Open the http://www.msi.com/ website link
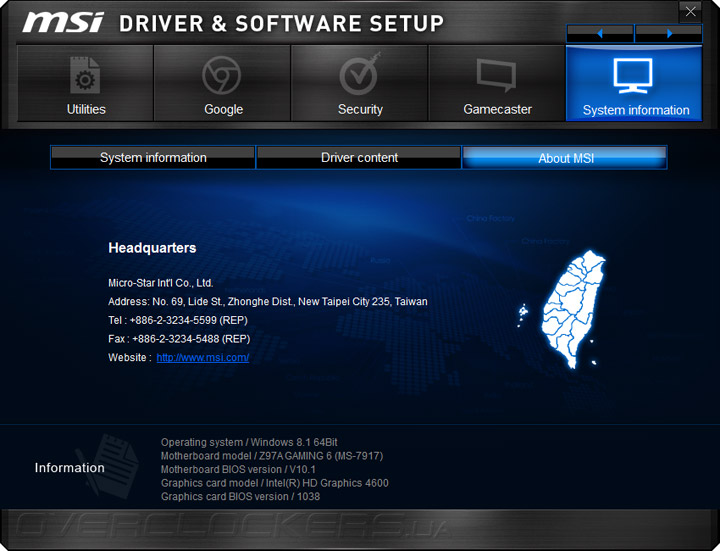The width and height of the screenshot is (720, 551). point(202,357)
